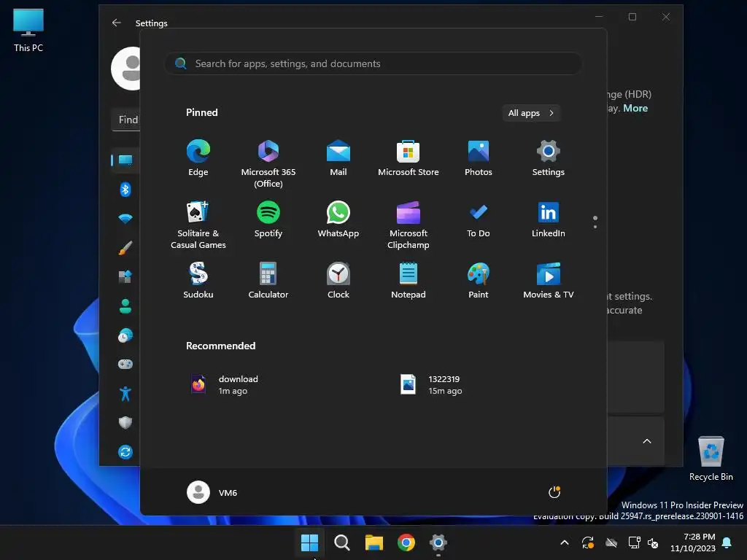Open recommended file download
This screenshot has height=560, width=747.
[x=225, y=385]
